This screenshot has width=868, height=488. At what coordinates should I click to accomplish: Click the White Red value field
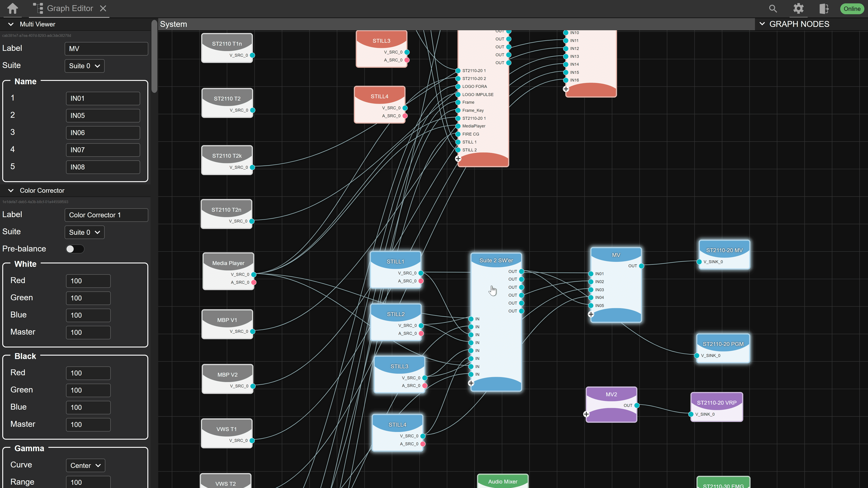[88, 281]
